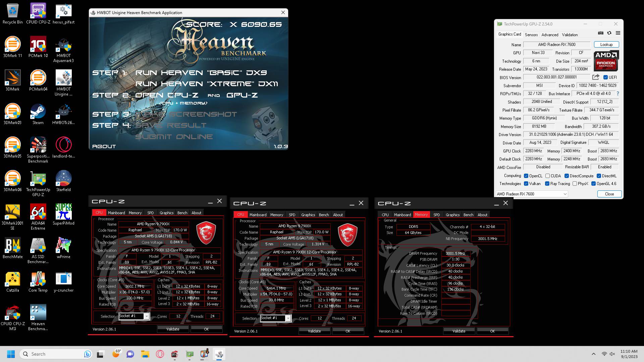Toggle the Ray Tracing checkbox
The image size is (644, 362).
(x=547, y=184)
